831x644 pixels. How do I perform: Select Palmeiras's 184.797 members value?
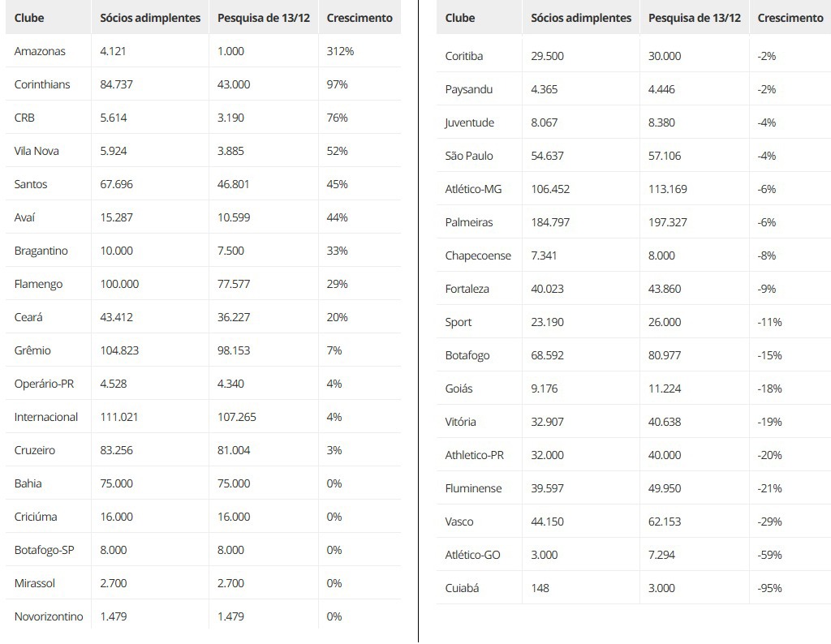[x=550, y=222]
